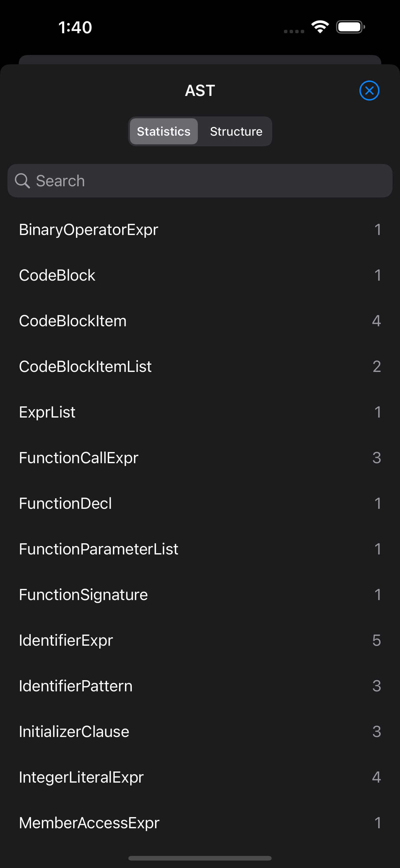Open the FunctionCallExpr row
400x868 pixels.
200,458
